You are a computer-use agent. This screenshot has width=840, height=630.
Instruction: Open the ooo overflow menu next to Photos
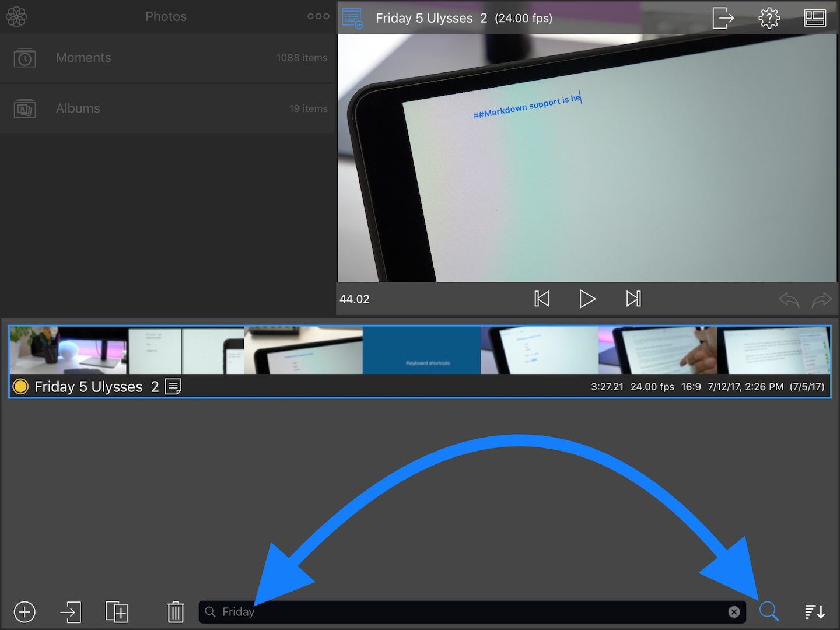pos(318,16)
